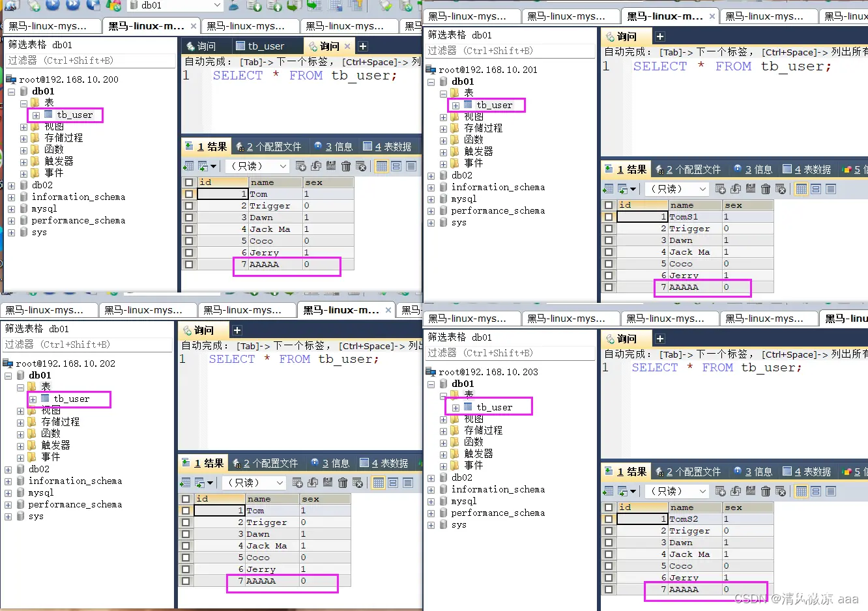Collapse the db01 node under root@192.168.10.200
The height and width of the screenshot is (611, 868).
click(x=12, y=92)
